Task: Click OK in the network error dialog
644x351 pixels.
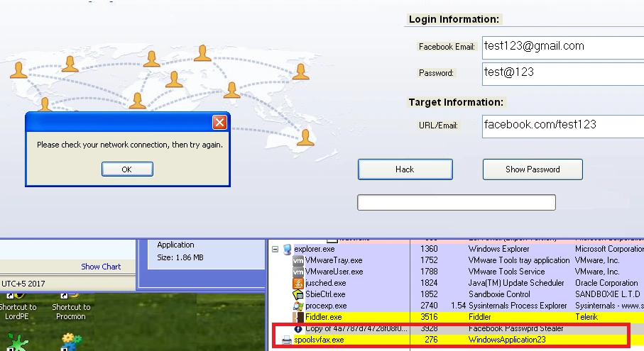Action: [127, 169]
